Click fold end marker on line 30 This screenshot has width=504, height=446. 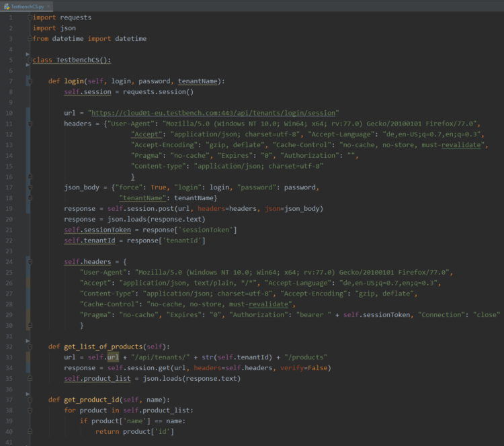(30, 326)
